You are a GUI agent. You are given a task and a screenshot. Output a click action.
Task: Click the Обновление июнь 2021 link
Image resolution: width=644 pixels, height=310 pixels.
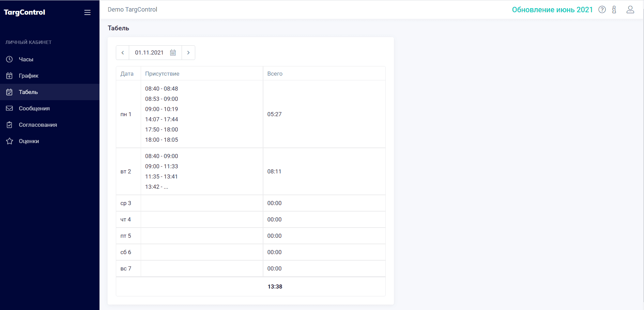pyautogui.click(x=552, y=10)
